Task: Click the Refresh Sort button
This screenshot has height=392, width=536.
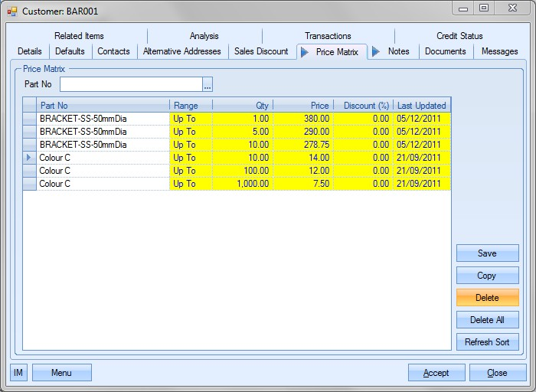Action: (487, 342)
